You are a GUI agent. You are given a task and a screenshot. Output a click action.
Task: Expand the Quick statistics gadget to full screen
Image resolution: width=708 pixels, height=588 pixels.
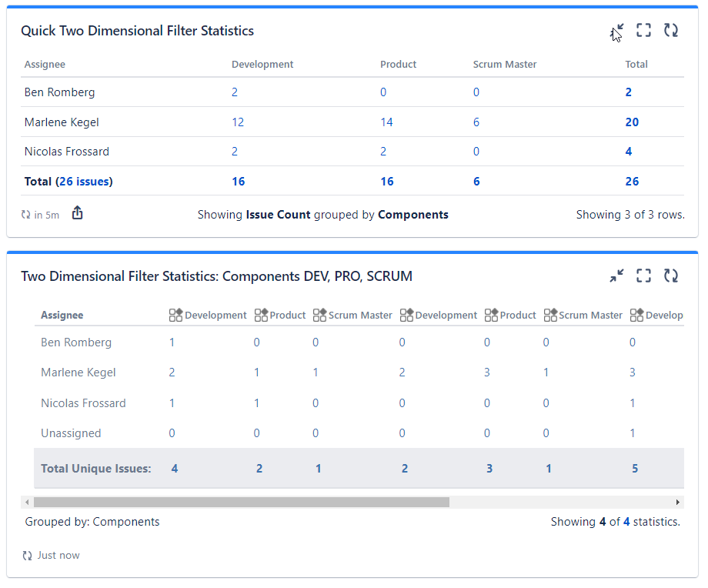coord(644,30)
